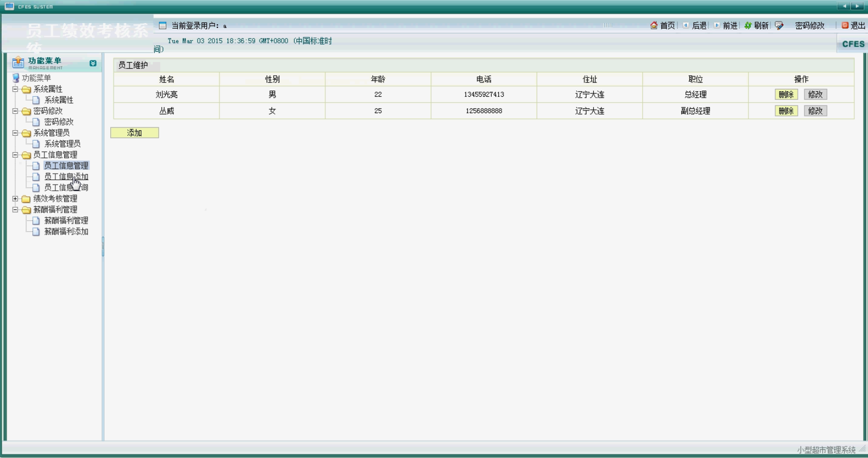Click phone number 13455927413

click(484, 94)
